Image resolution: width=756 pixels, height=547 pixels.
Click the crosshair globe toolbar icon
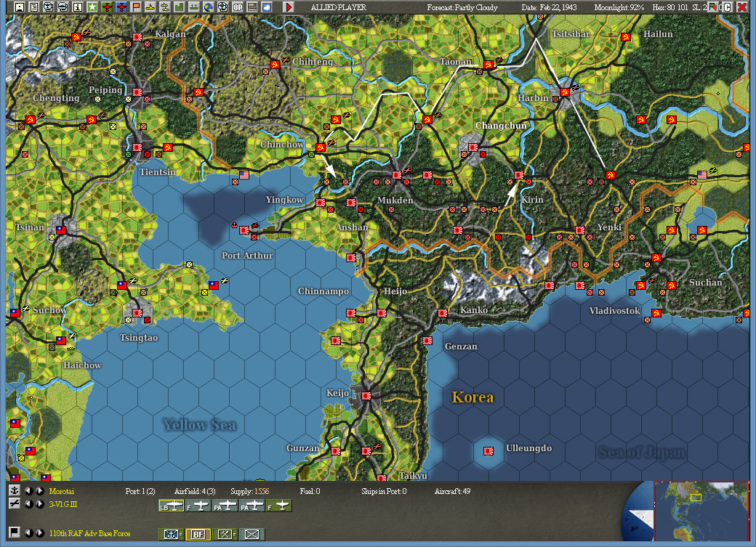click(x=222, y=7)
